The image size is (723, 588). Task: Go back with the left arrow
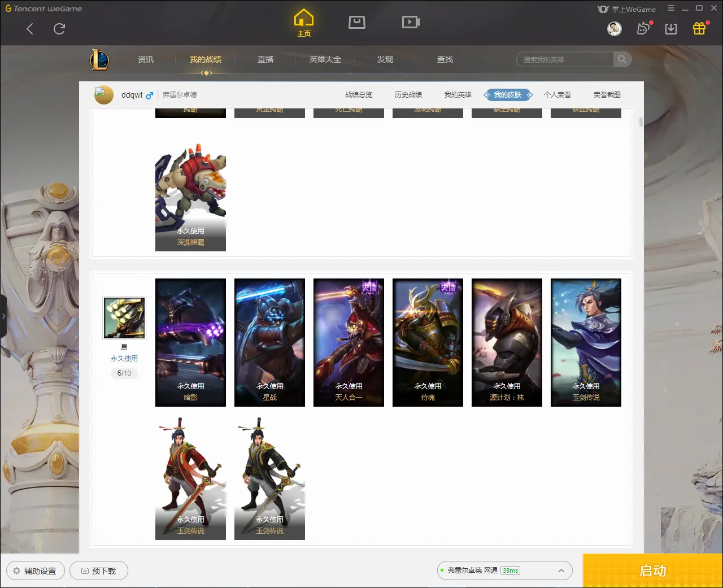pos(30,29)
